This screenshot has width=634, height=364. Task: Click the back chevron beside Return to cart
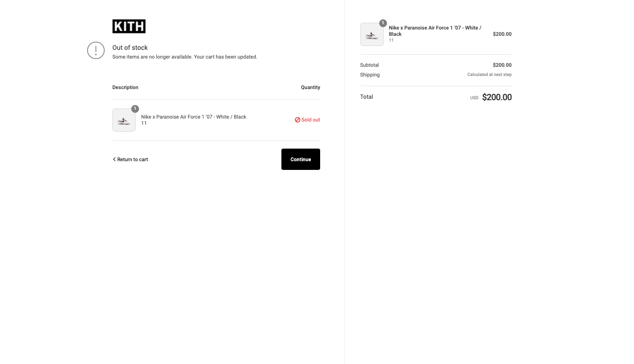pos(114,159)
